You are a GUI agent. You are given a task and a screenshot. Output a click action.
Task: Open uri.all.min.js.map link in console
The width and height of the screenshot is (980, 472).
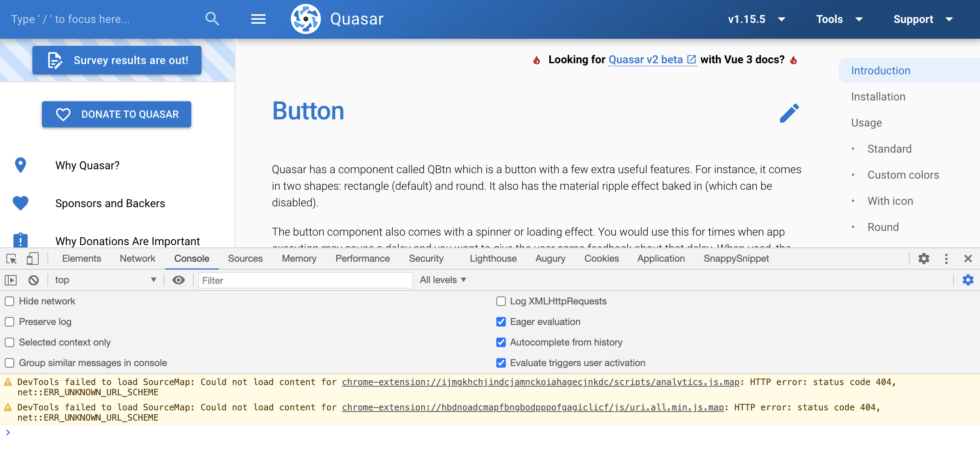pos(533,407)
